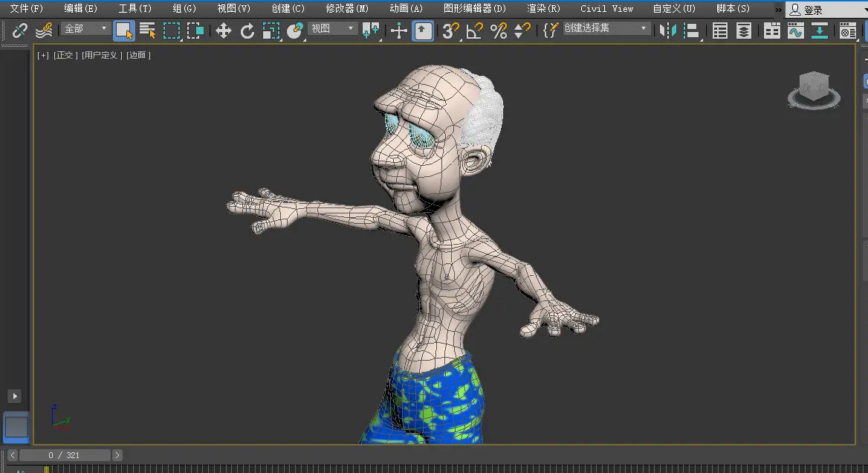Open the 创建选择集 dropdown
Image resolution: width=868 pixels, height=473 pixels.
pyautogui.click(x=606, y=28)
